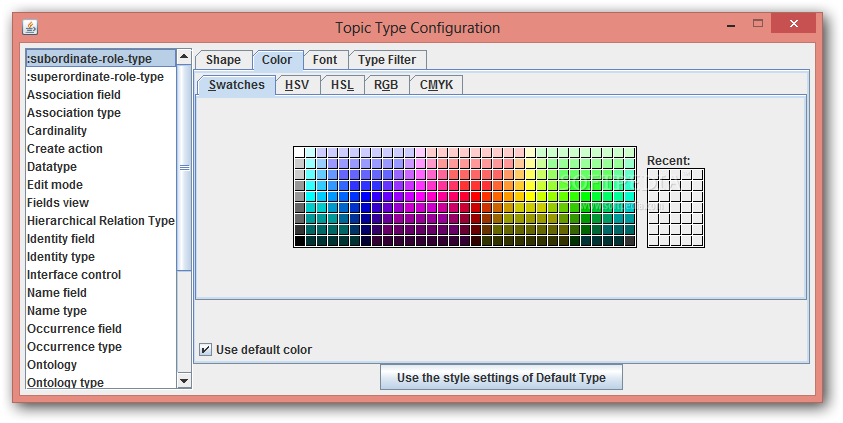Maximize the Topic Type Configuration window
Image resolution: width=843 pixels, height=423 pixels.
[x=758, y=23]
